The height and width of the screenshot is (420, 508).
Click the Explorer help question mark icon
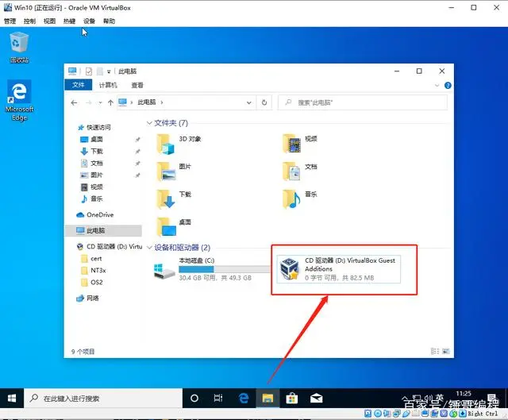point(448,85)
